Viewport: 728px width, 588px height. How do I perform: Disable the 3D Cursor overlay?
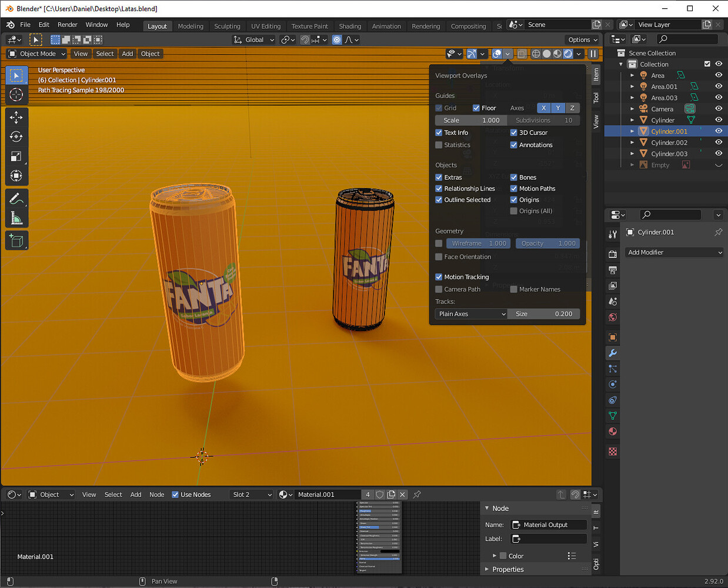click(x=513, y=133)
